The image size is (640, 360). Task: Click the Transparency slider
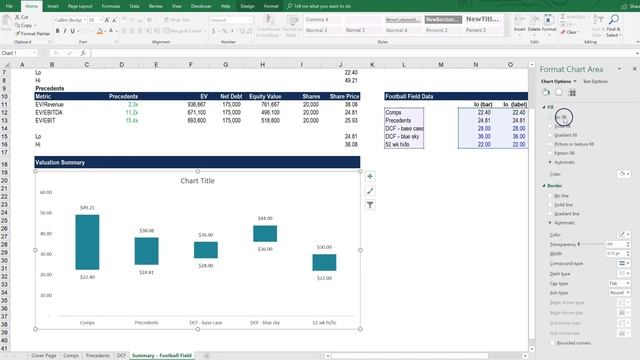[590, 244]
